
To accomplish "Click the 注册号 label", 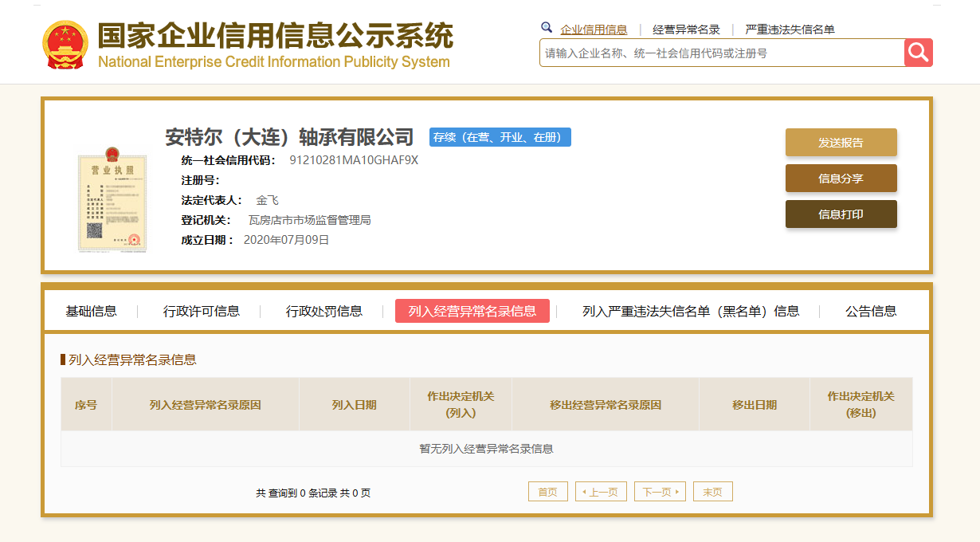I will click(x=200, y=180).
